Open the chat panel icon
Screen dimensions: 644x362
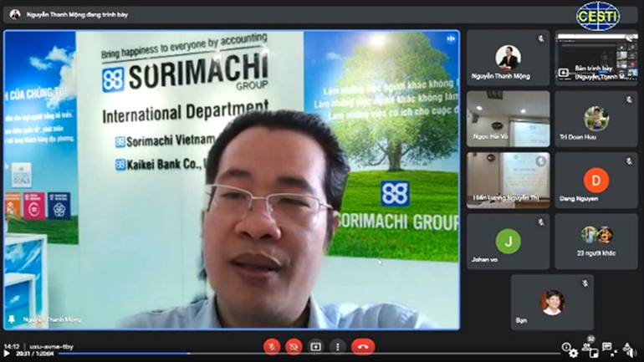pyautogui.click(x=606, y=347)
